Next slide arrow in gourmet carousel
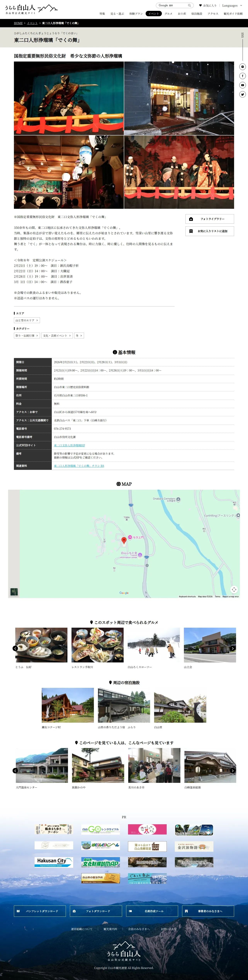The height and width of the screenshot is (980, 248). 233,648
